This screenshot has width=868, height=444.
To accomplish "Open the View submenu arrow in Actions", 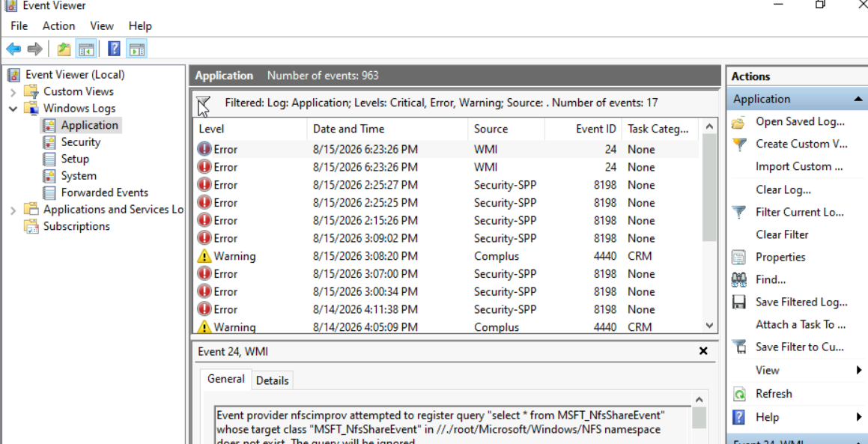I will tap(858, 371).
